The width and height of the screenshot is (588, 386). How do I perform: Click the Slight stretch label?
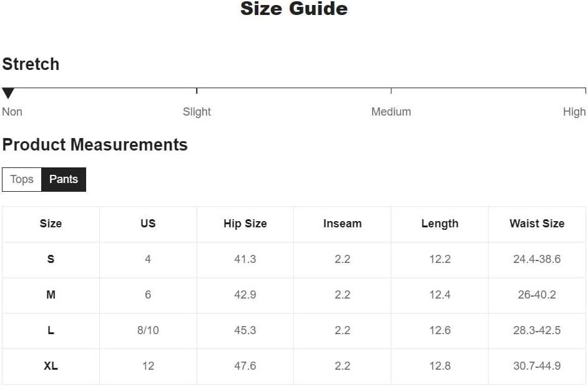197,112
